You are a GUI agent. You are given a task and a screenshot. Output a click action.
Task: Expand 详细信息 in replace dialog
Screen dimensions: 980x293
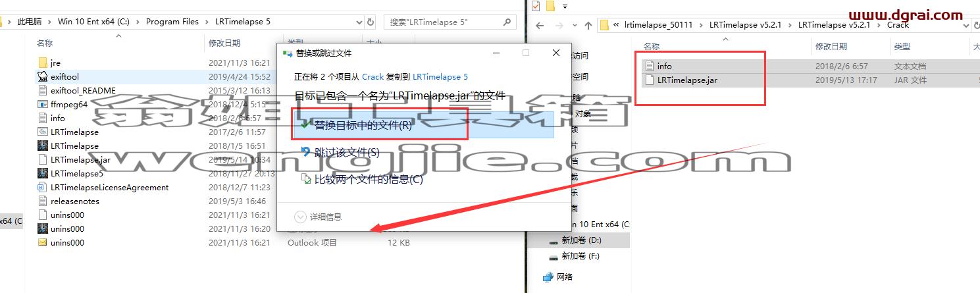(319, 217)
